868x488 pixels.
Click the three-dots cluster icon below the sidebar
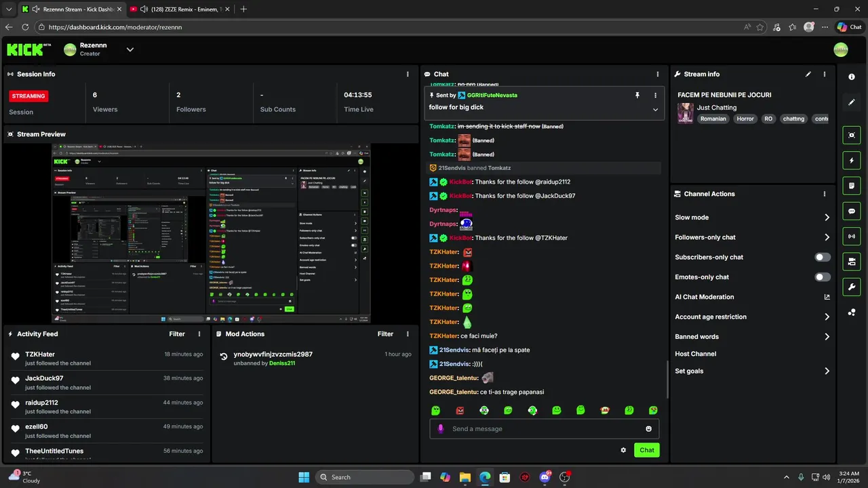[852, 312]
